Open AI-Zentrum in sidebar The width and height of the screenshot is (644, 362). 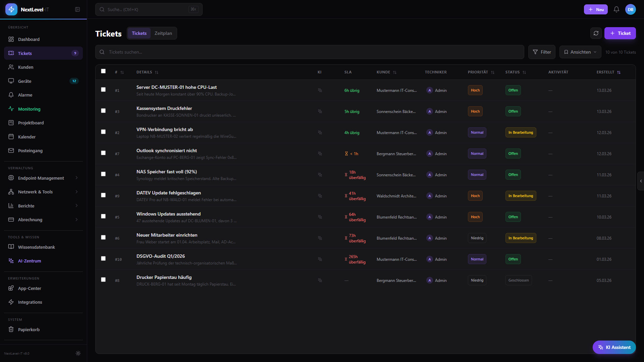[30, 261]
